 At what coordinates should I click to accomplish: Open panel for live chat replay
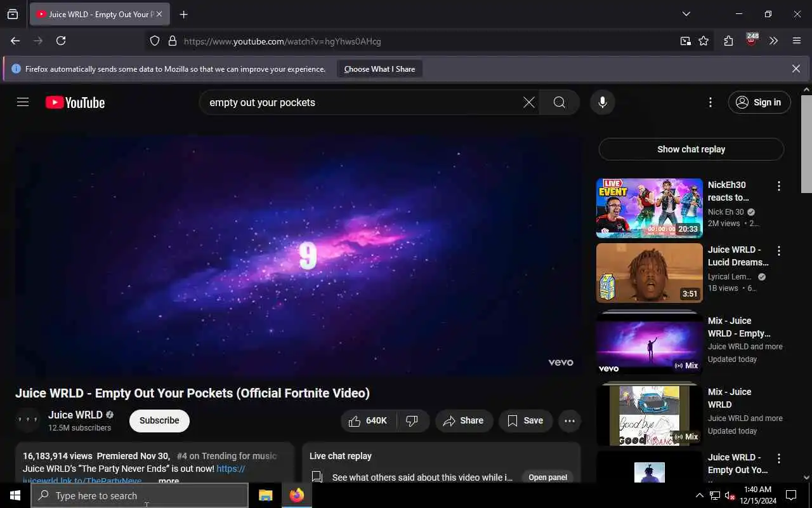click(x=547, y=478)
